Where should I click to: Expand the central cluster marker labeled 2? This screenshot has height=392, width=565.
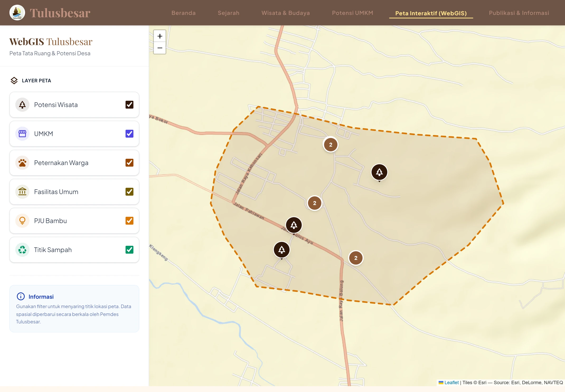(314, 203)
